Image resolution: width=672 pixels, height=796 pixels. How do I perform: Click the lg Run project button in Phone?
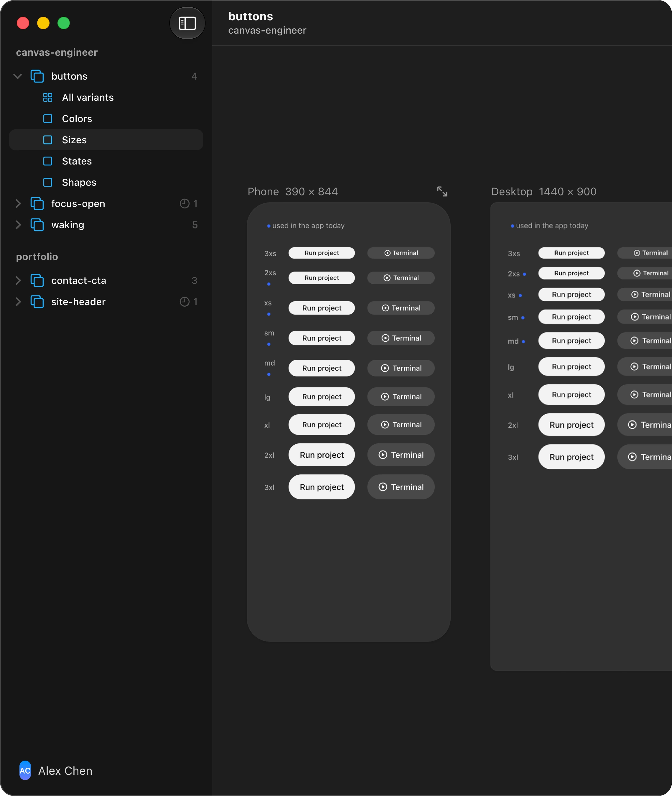[x=322, y=397]
